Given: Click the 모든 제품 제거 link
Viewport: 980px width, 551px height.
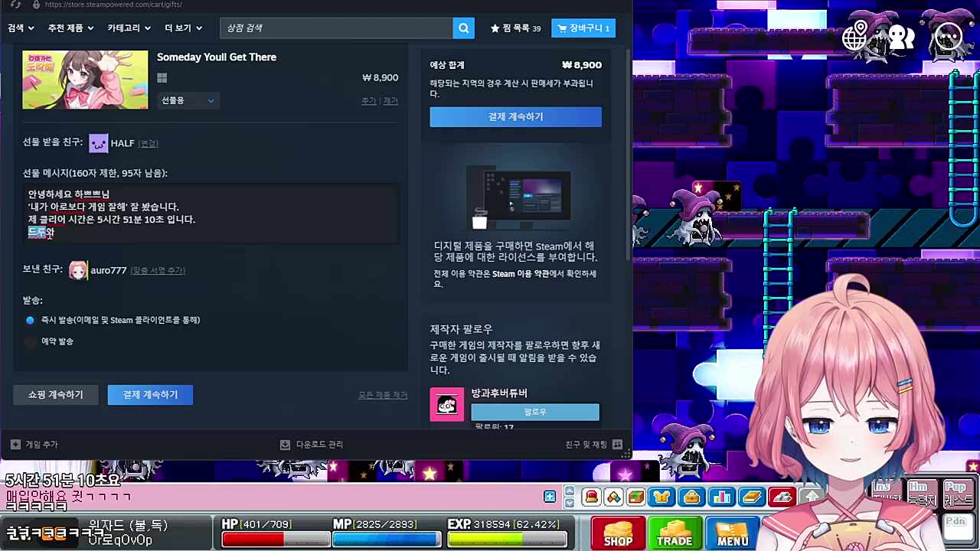Looking at the screenshot, I should (x=383, y=395).
